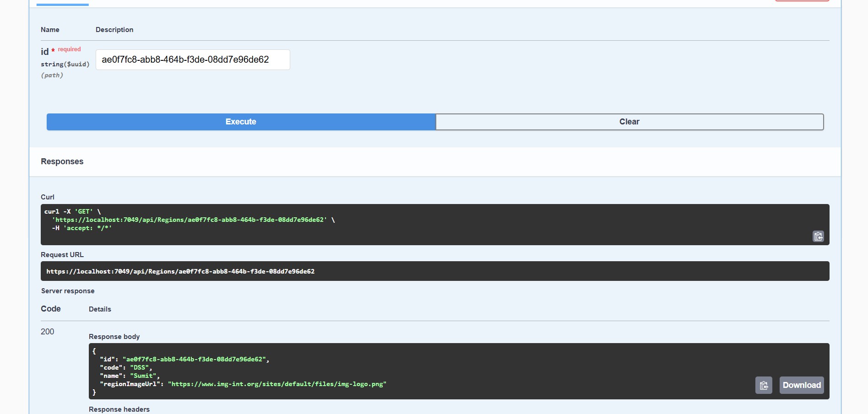
Task: Click the "id" value in response body
Action: pos(194,360)
